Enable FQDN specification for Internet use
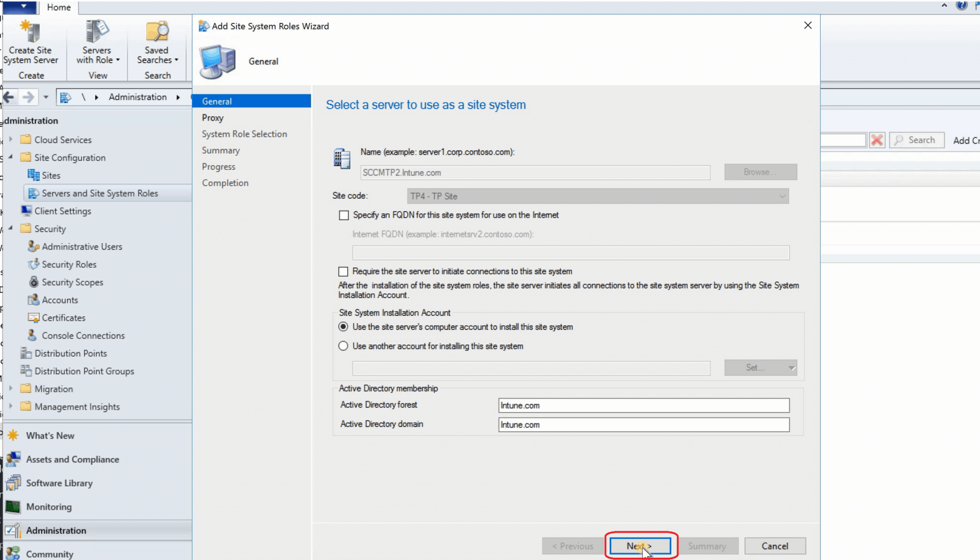This screenshot has height=560, width=980. (344, 216)
